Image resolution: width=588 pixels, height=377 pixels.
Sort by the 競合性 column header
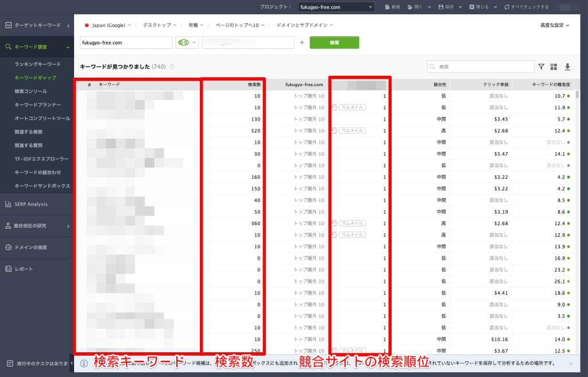tap(439, 85)
